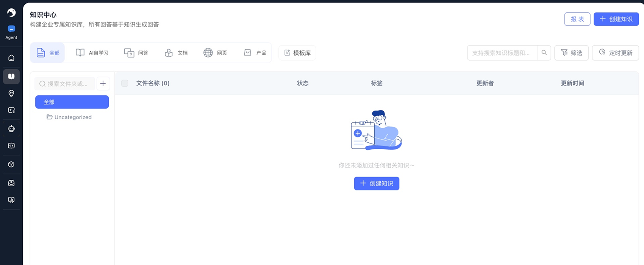Open the cube icon in sidebar
The image size is (644, 265).
coord(11,164)
